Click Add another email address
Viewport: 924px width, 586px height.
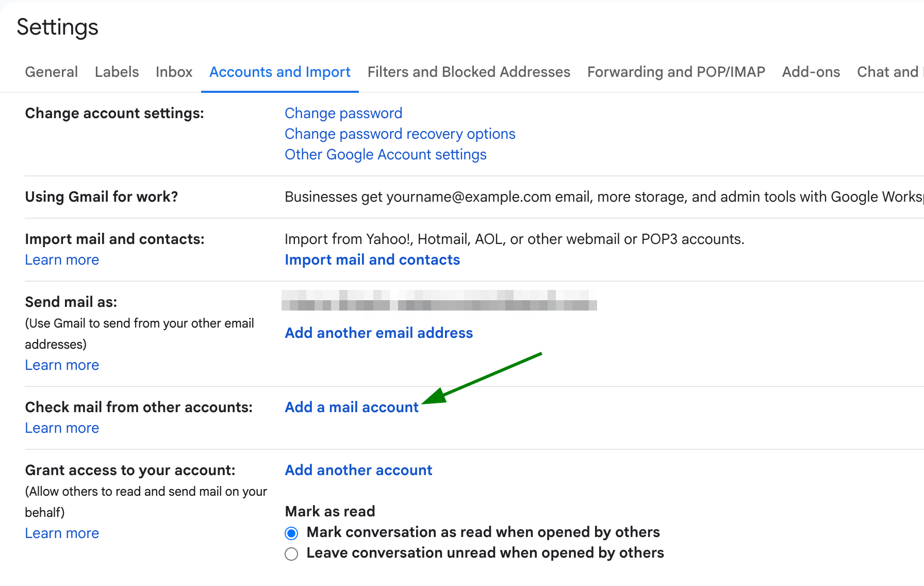(x=378, y=333)
